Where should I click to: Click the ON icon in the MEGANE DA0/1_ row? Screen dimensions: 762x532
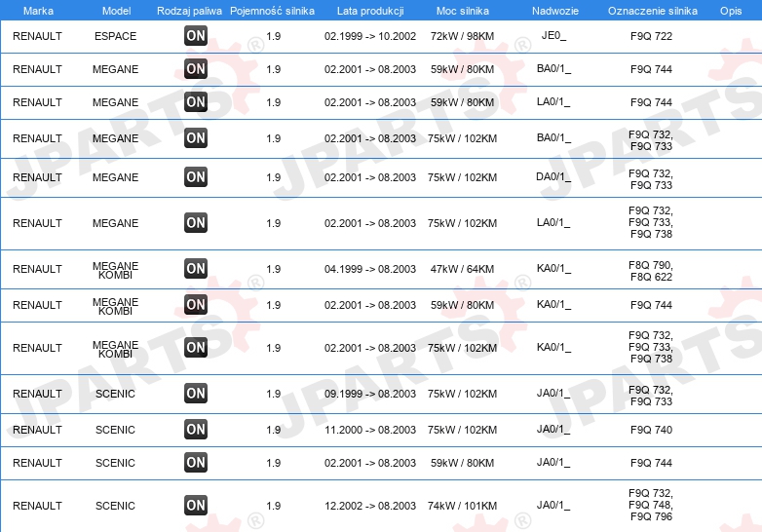coord(196,177)
